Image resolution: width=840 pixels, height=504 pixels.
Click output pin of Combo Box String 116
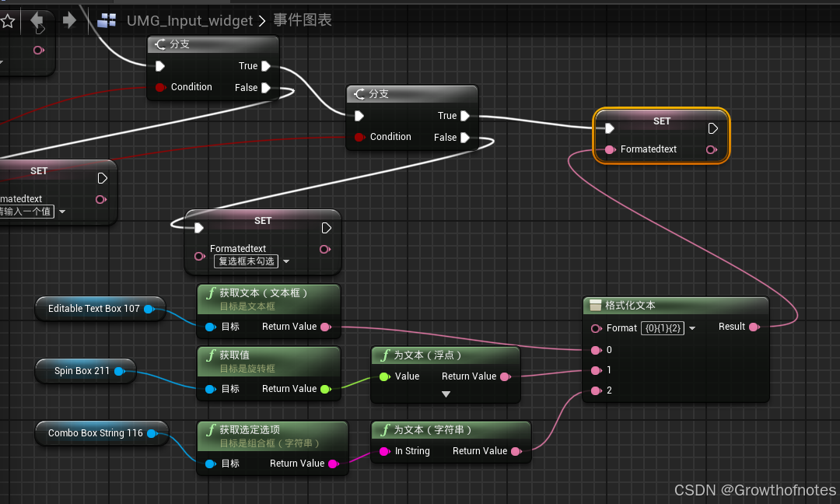(152, 432)
